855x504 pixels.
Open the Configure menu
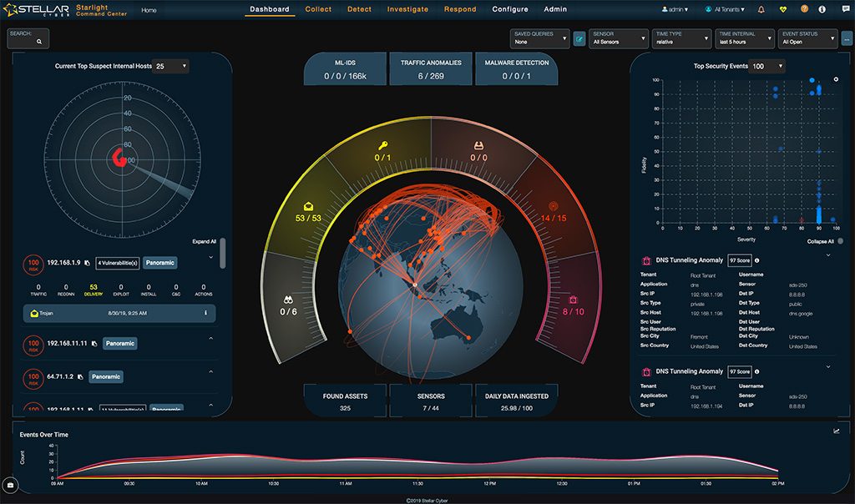pos(510,9)
